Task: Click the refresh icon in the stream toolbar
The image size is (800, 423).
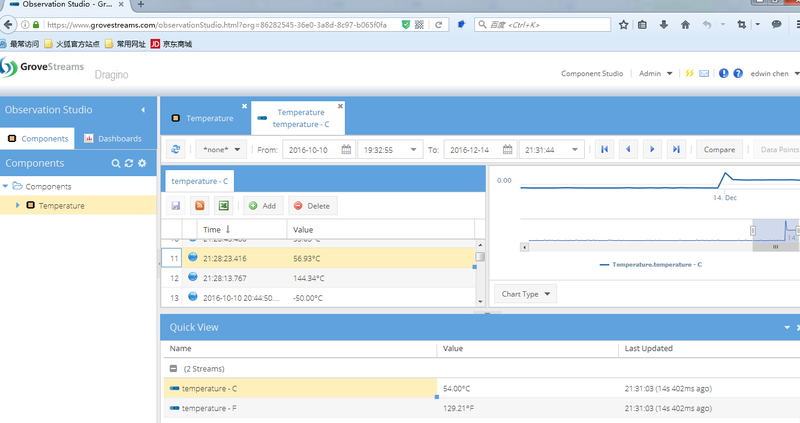Action: [x=176, y=150]
